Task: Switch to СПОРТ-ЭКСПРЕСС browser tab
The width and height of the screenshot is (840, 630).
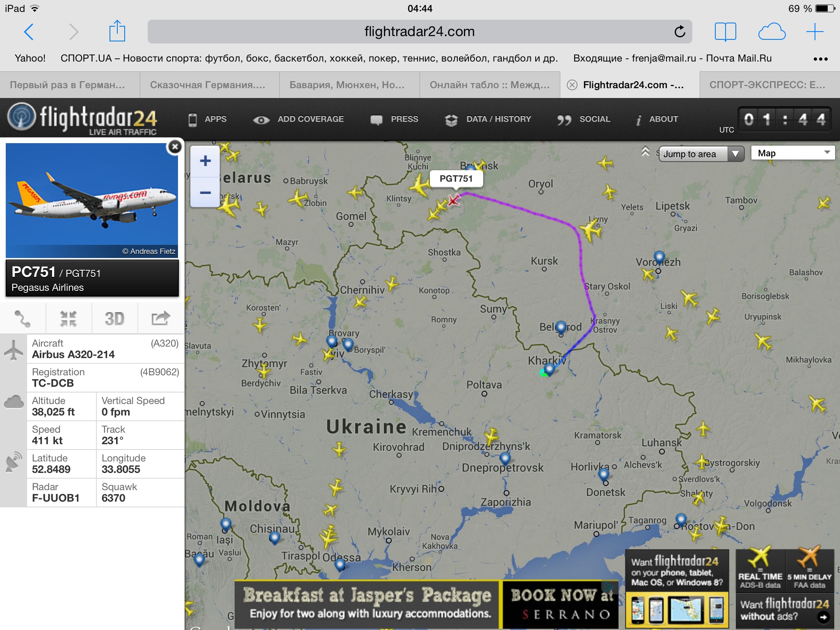Action: click(768, 85)
